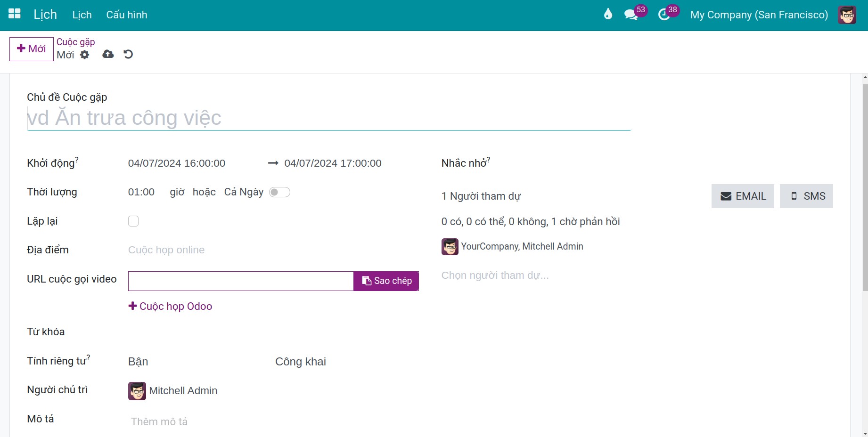Click the Sao chép copy button

[x=386, y=281]
